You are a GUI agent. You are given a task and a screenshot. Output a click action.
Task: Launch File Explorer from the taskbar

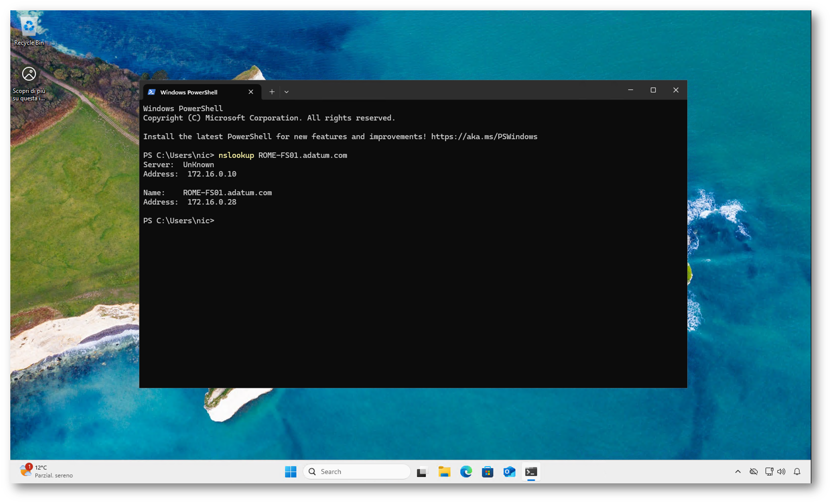pos(444,472)
